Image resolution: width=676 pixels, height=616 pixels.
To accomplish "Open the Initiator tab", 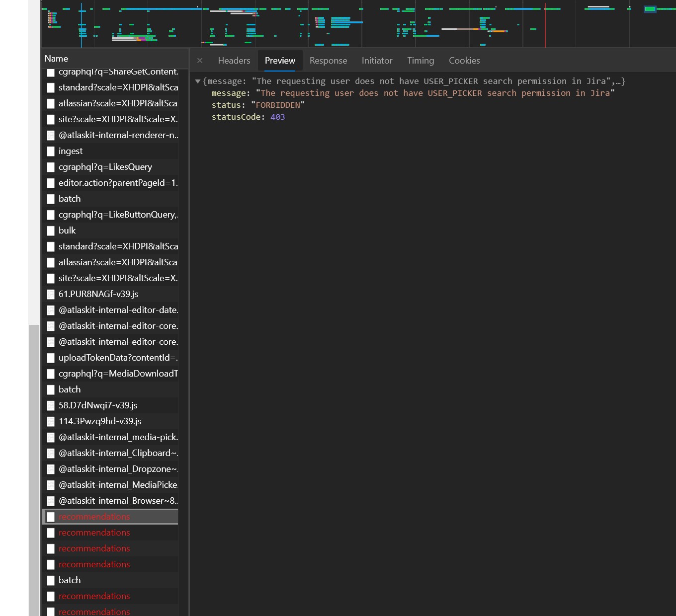I will click(x=377, y=61).
